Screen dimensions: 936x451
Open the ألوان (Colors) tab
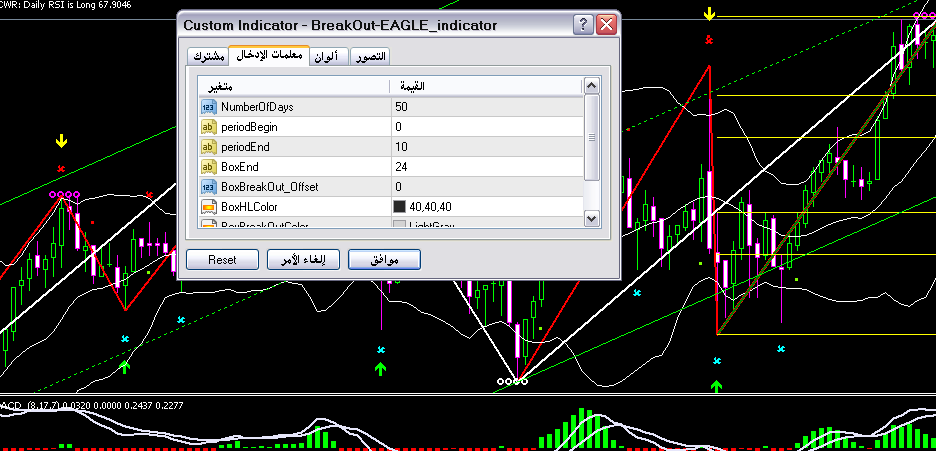coord(327,57)
